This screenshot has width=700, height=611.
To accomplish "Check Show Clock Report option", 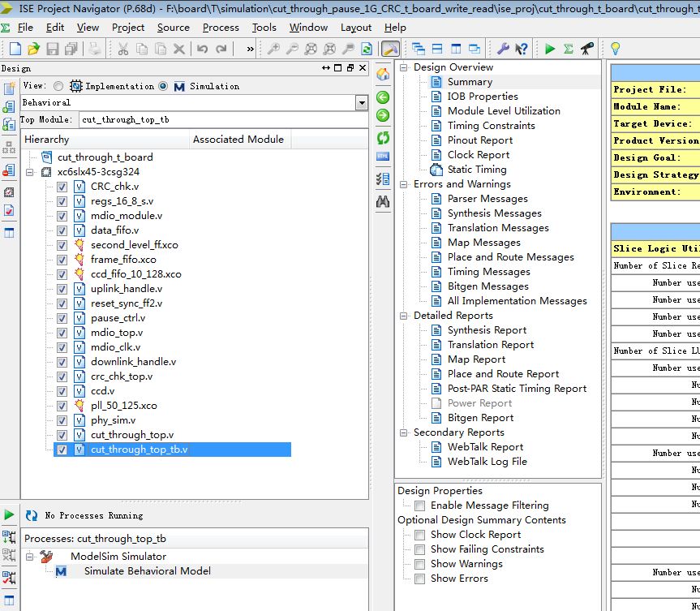I will tap(419, 535).
